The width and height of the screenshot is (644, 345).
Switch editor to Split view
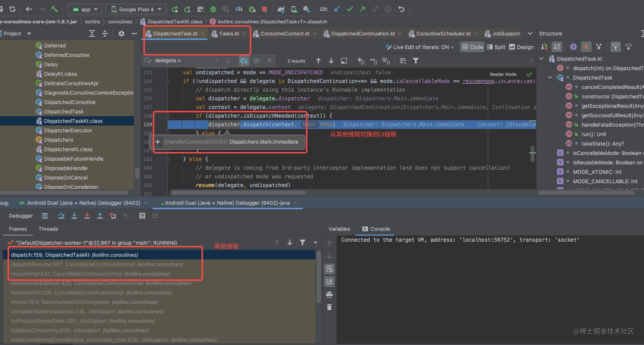(x=496, y=47)
